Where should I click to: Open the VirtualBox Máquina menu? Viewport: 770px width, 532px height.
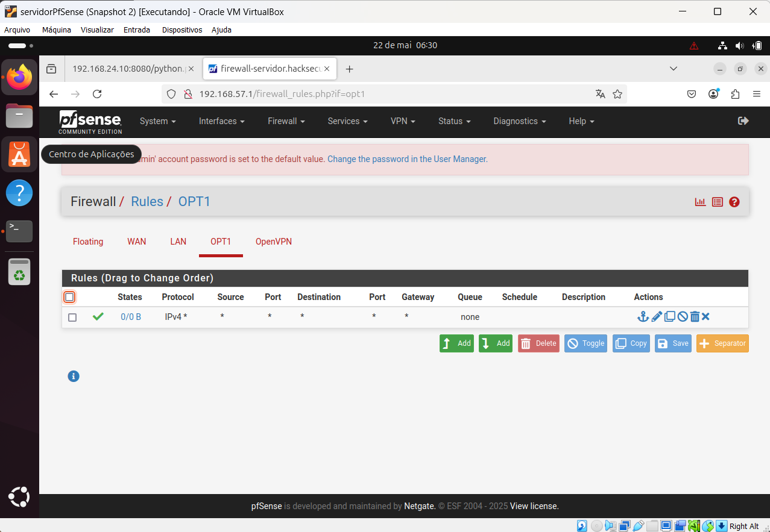tap(57, 30)
